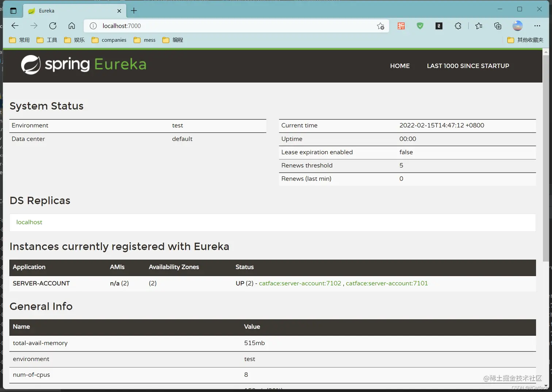
Task: Open the 娱乐 bookmarks folder
Action: click(74, 40)
